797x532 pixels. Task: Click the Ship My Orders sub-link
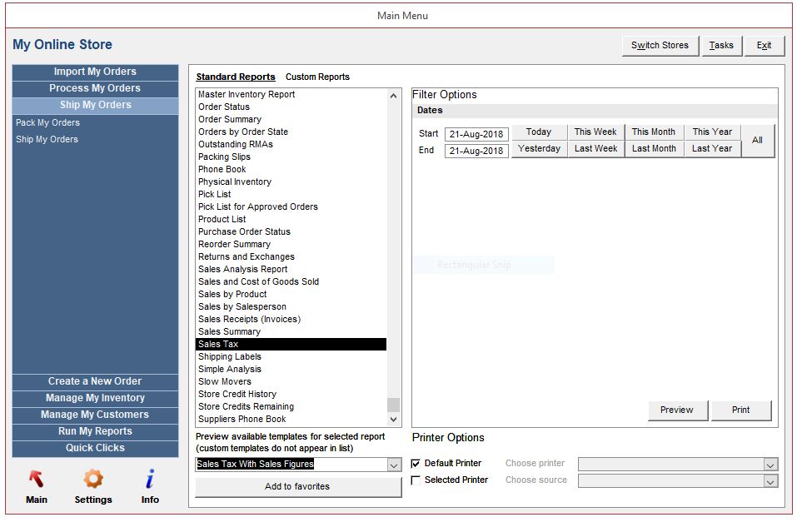coord(47,140)
